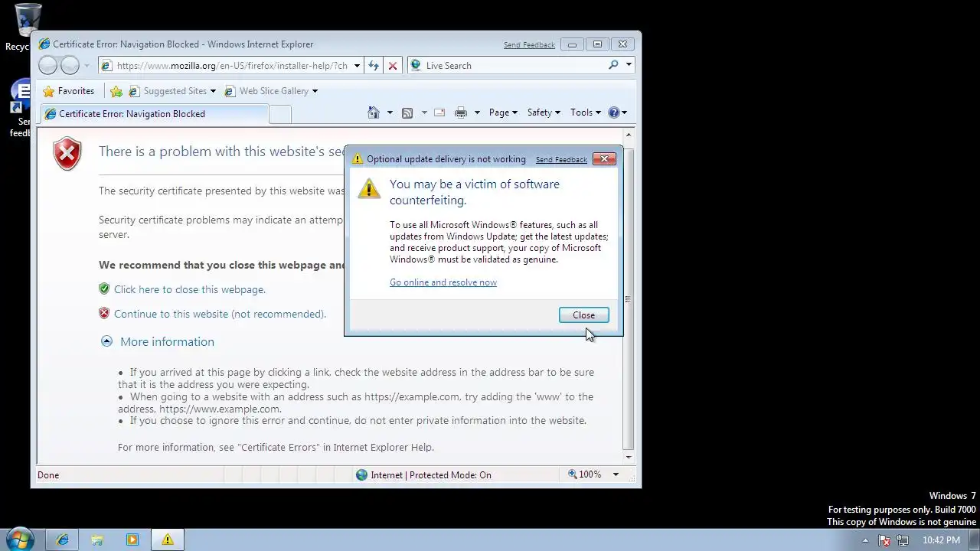Click the Click here to close this webpage link
Image resolution: width=980 pixels, height=551 pixels.
point(190,289)
